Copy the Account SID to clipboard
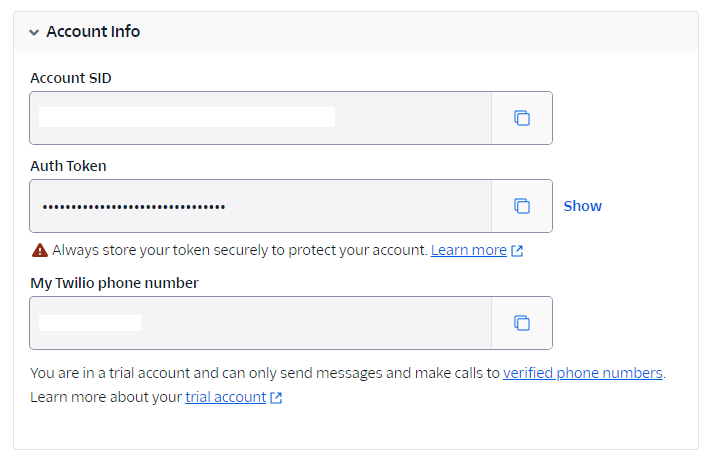 click(521, 118)
